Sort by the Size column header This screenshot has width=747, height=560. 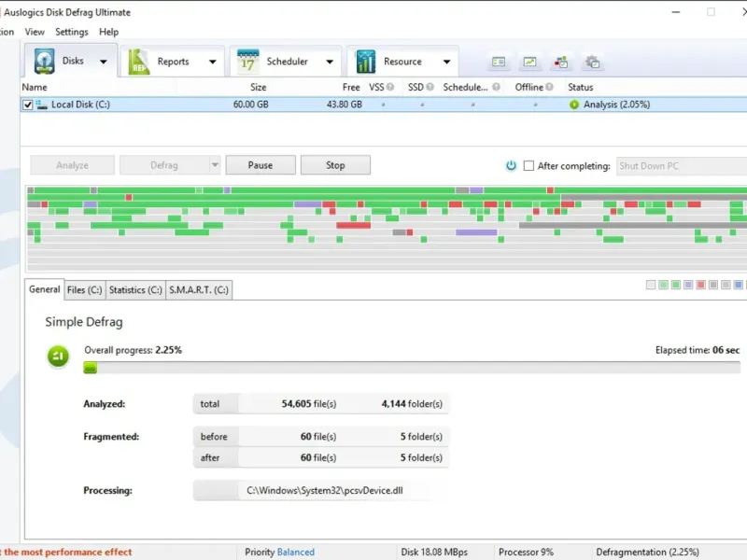click(x=259, y=87)
